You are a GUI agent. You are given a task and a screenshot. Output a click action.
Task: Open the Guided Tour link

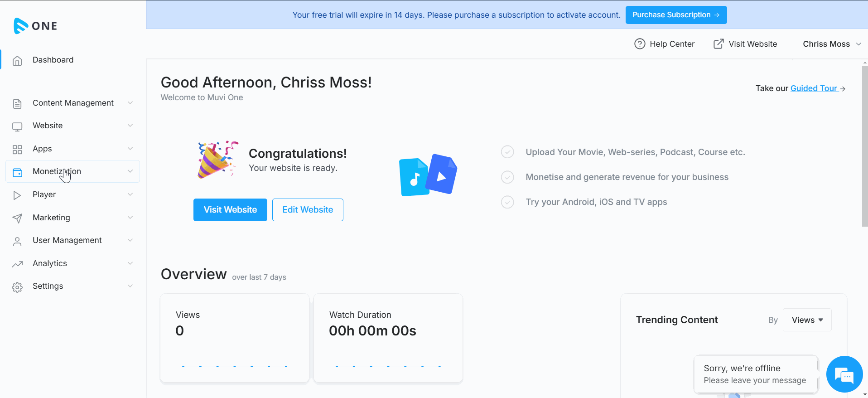pyautogui.click(x=814, y=88)
